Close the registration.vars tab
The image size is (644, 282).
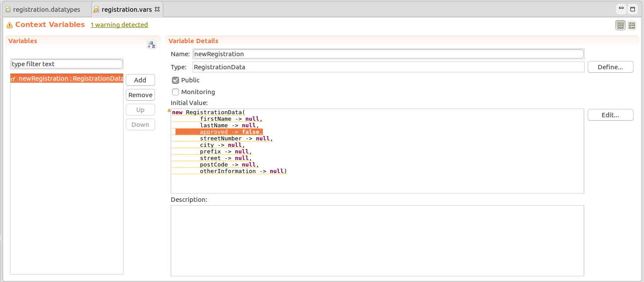pos(158,9)
